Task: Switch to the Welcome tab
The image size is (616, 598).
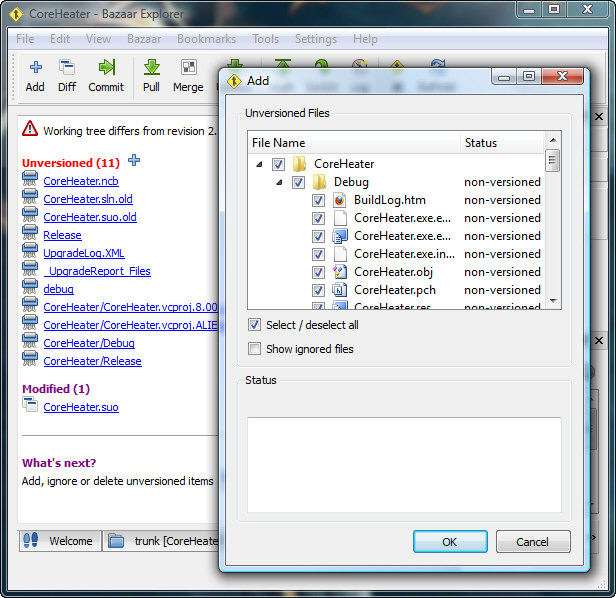Action: 60,541
